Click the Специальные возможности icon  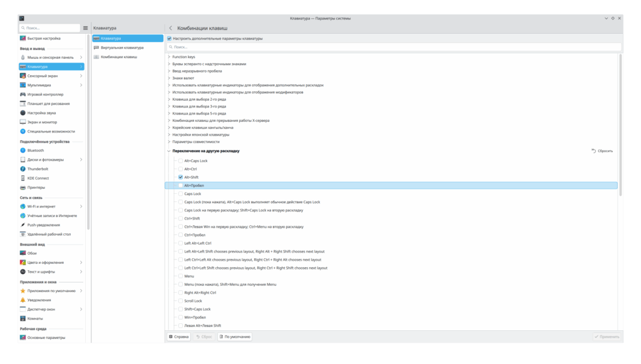[x=23, y=131]
